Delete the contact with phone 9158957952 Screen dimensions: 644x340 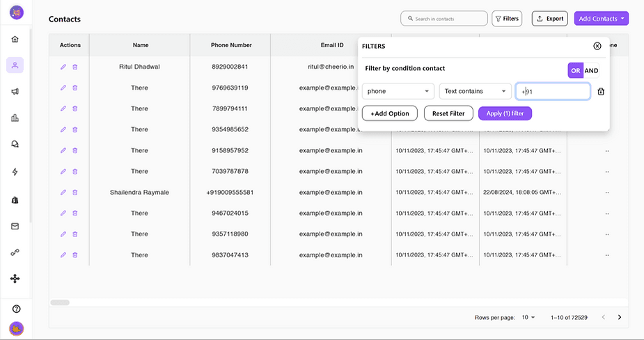[74, 150]
